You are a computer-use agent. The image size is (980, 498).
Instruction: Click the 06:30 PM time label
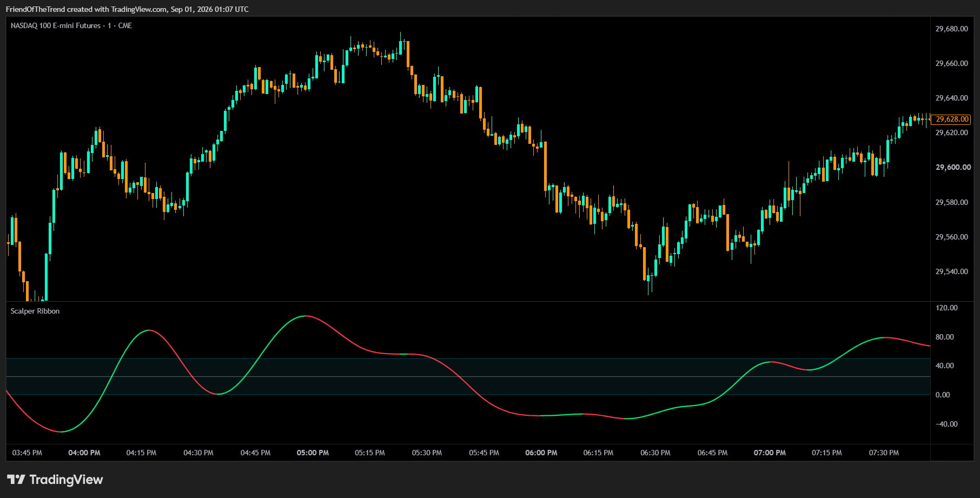point(655,453)
